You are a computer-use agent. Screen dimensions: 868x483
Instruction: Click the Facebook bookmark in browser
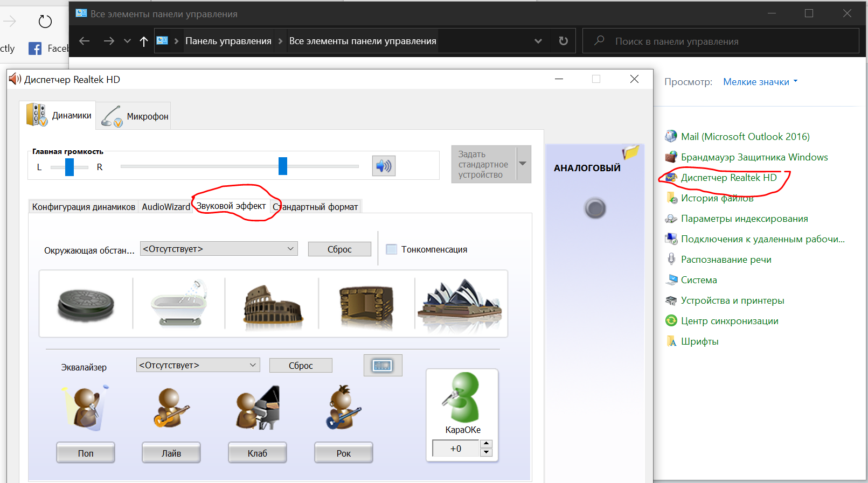coord(48,48)
